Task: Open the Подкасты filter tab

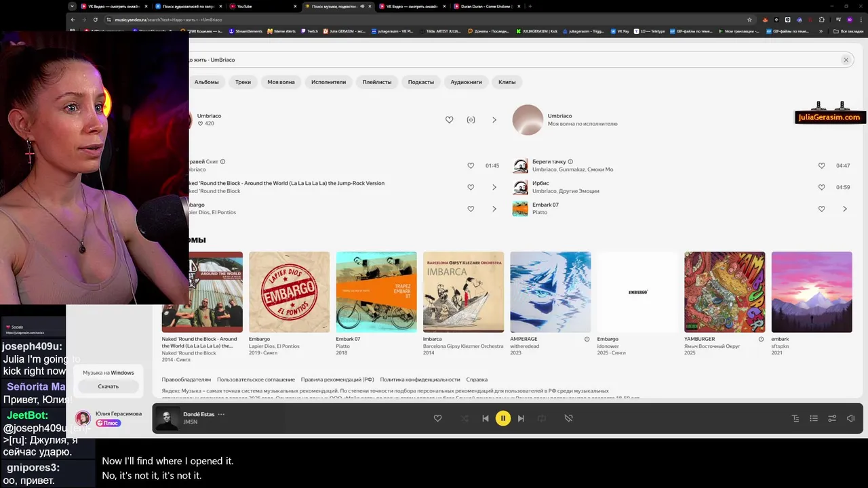Action: pos(420,82)
